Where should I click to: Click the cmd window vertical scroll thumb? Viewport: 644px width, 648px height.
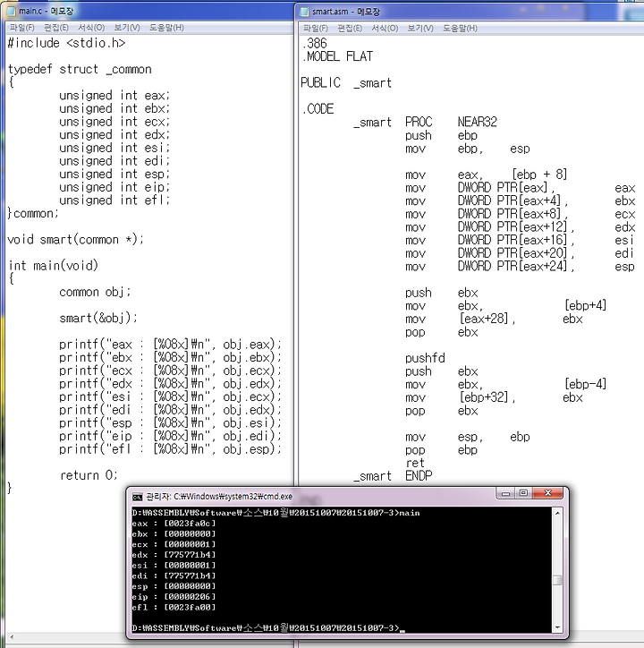coord(557,580)
